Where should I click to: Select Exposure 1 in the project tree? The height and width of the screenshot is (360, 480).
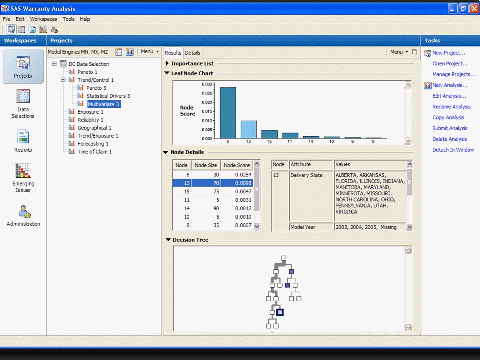coord(90,112)
